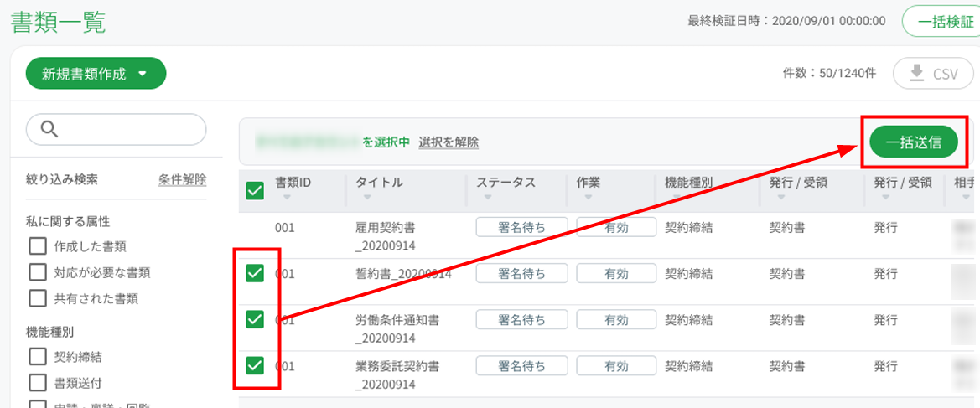Image resolution: width=980 pixels, height=408 pixels.
Task: Check the 作成した書類 filter
Action: (x=38, y=247)
